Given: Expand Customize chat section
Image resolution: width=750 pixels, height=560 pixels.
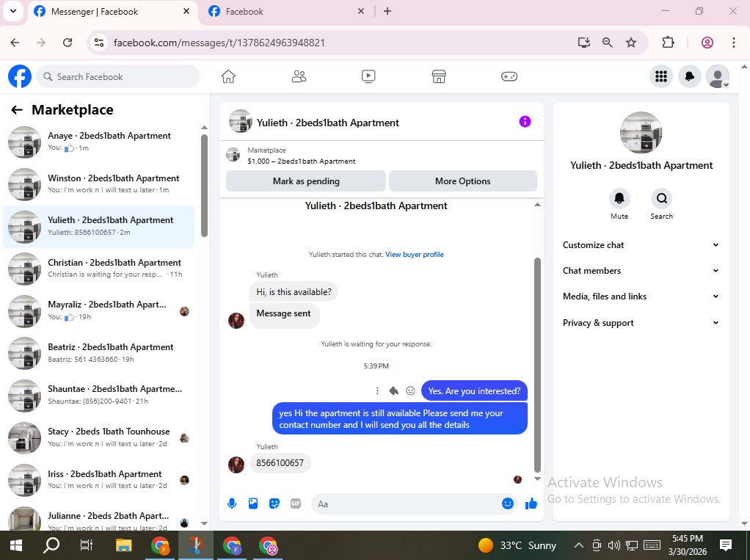Looking at the screenshot, I should 641,245.
